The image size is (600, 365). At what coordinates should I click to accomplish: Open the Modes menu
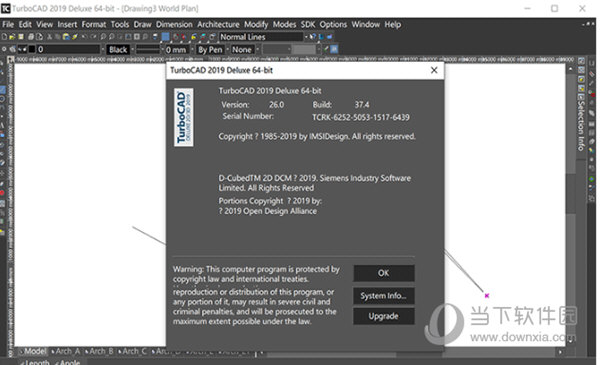284,24
